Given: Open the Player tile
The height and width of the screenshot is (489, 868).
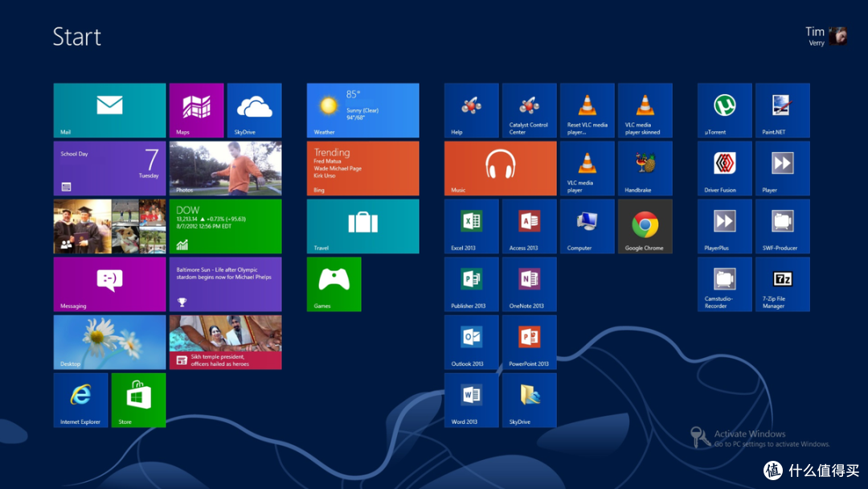Looking at the screenshot, I should pyautogui.click(x=782, y=168).
